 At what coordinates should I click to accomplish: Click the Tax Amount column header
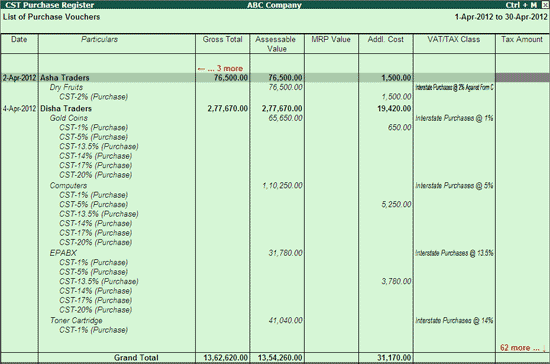point(522,39)
